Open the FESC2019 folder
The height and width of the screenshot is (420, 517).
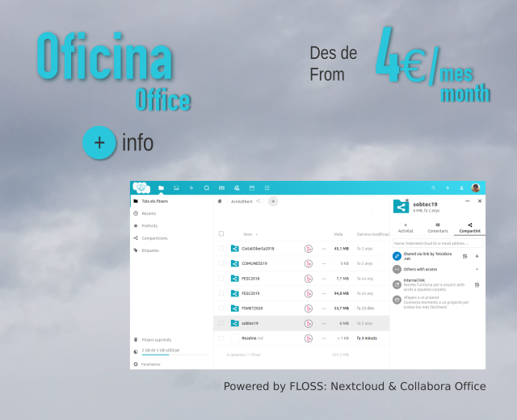coord(250,293)
